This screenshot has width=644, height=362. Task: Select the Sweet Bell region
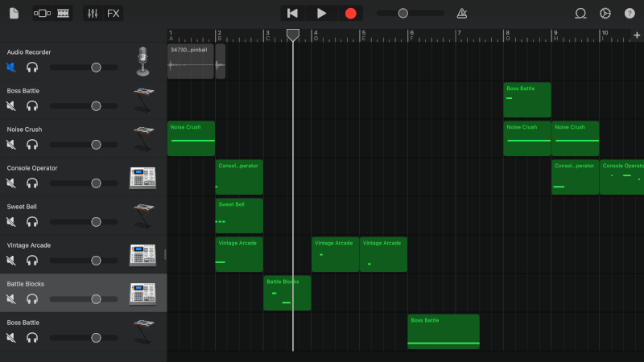[239, 216]
